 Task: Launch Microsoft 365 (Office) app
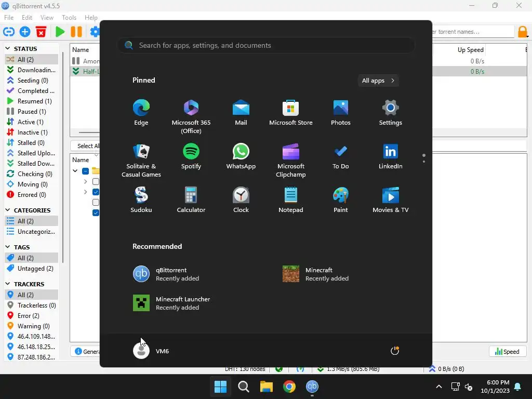pyautogui.click(x=191, y=117)
